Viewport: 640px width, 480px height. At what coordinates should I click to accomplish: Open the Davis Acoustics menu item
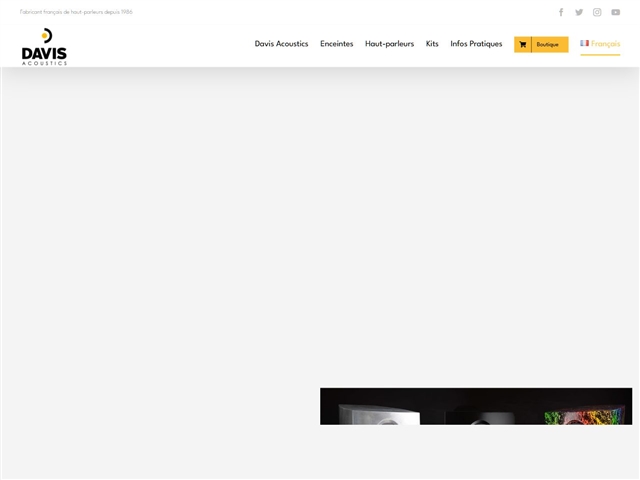click(281, 44)
